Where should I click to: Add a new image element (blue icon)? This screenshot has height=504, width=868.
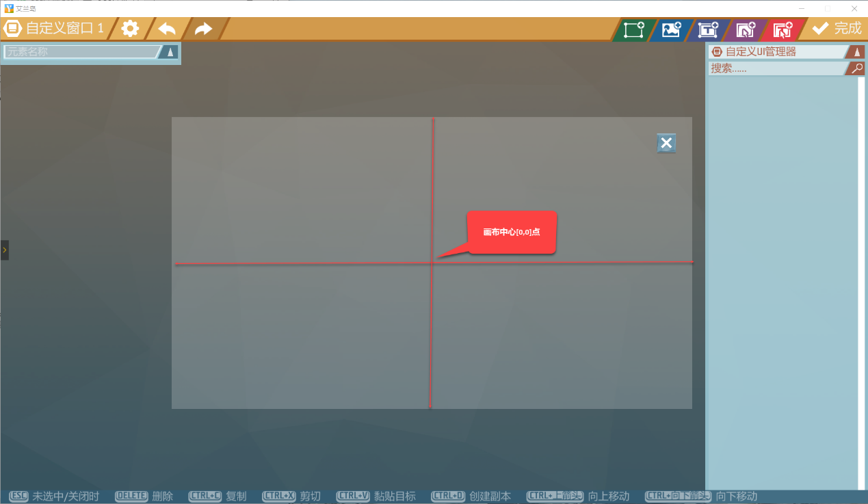671,29
